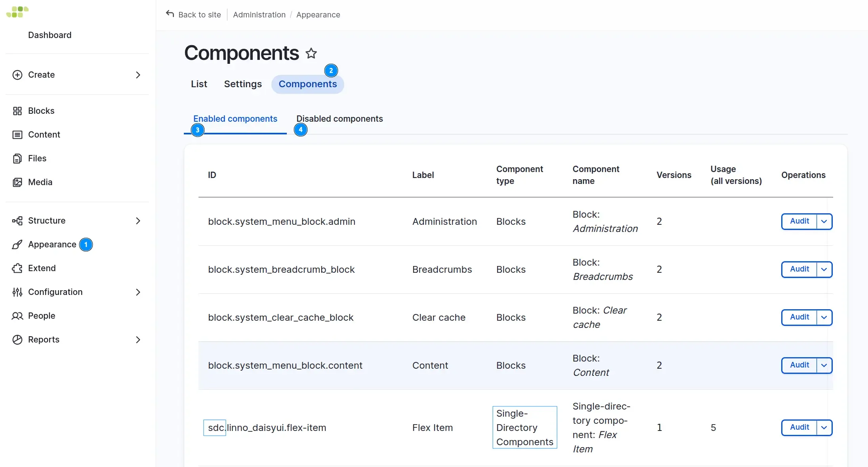Open Extend via its puzzle-piece icon
Screen dimensions: 868x467
tap(17, 268)
